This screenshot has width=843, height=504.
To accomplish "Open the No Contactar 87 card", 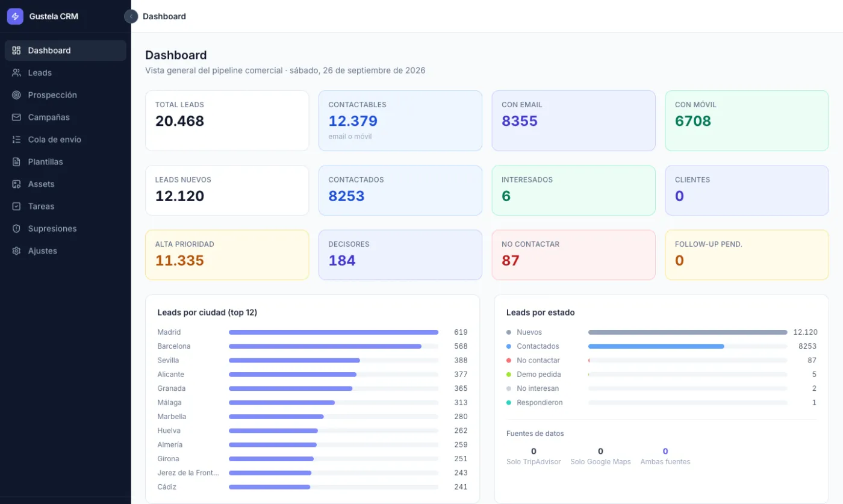I will tap(574, 255).
